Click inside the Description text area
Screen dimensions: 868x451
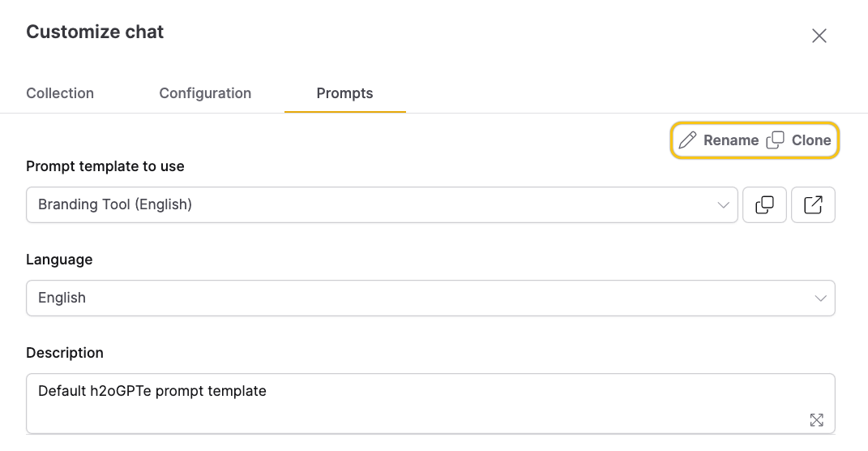tap(430, 403)
